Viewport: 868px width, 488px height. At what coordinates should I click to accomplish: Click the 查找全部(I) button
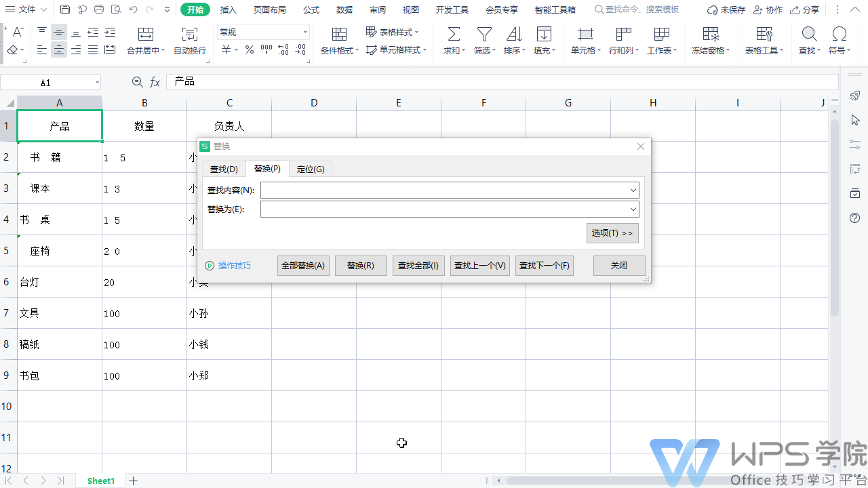[418, 266]
